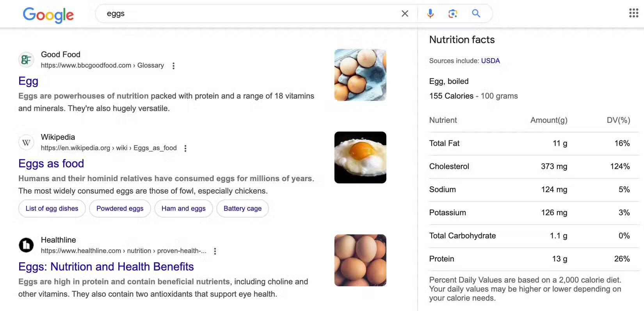Open Google Lens image search

tap(453, 14)
